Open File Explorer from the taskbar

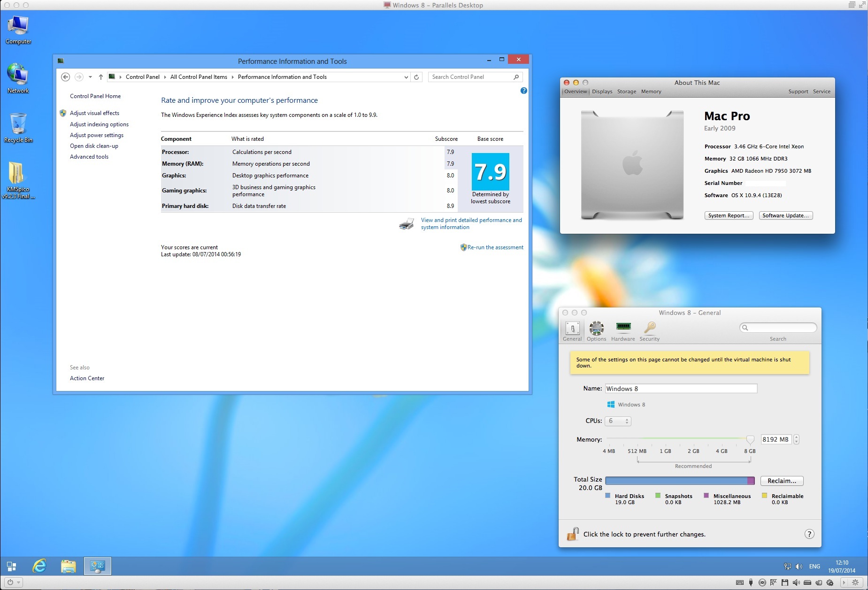click(69, 566)
